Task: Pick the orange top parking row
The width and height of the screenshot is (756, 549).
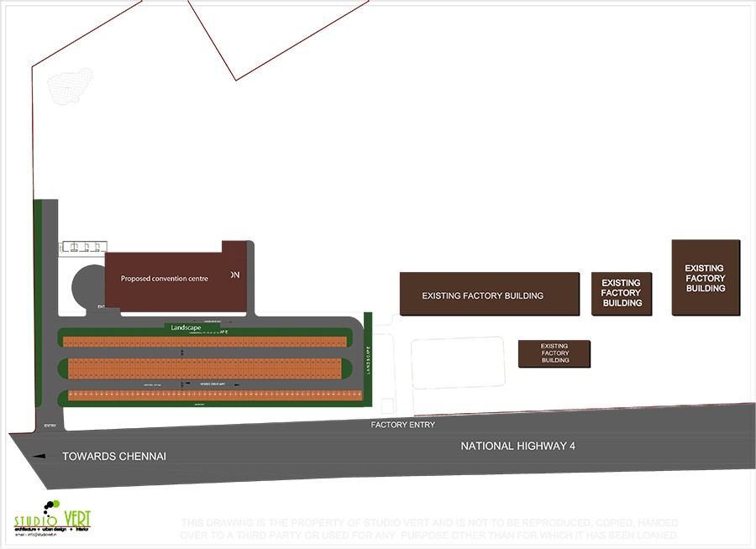Action: tap(206, 342)
